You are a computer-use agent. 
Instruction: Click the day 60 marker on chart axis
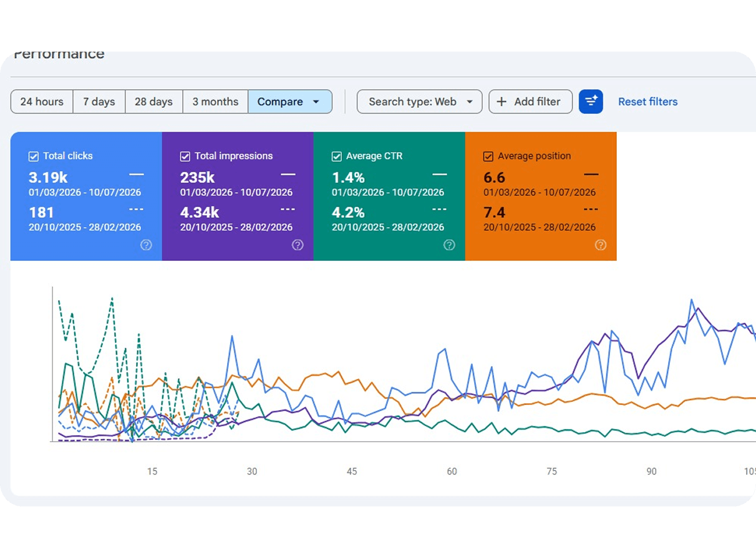(x=452, y=471)
